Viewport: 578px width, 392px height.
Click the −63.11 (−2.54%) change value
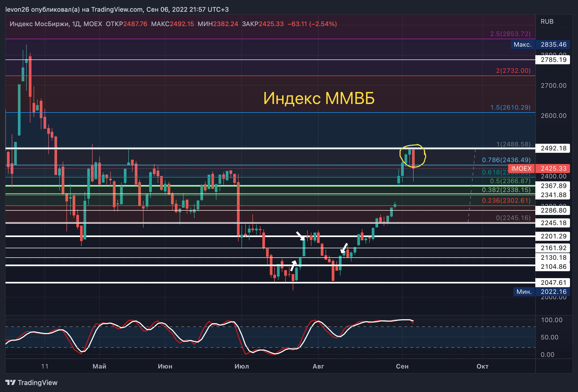pyautogui.click(x=312, y=24)
